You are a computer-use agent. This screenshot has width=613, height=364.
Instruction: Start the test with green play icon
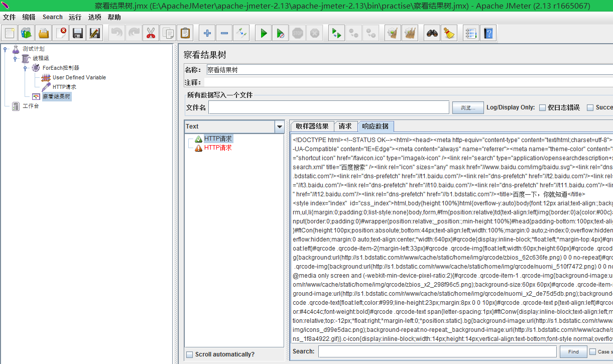263,34
